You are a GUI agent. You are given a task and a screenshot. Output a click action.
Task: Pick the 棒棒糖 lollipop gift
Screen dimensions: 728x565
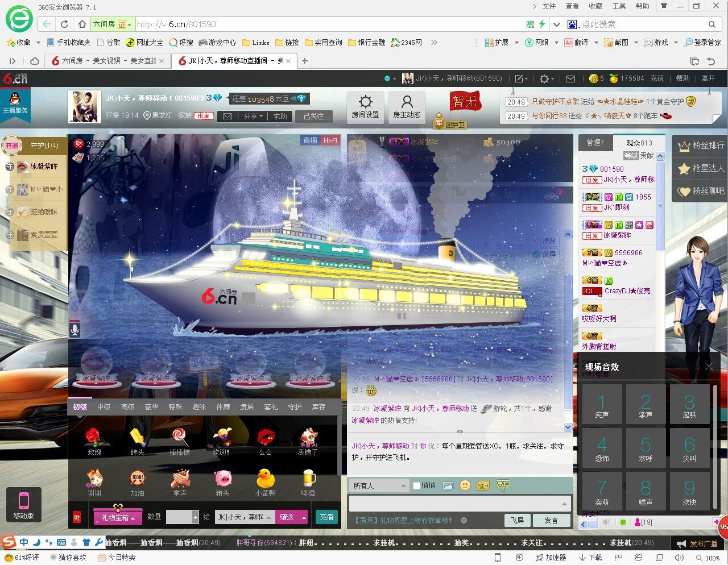[180, 438]
